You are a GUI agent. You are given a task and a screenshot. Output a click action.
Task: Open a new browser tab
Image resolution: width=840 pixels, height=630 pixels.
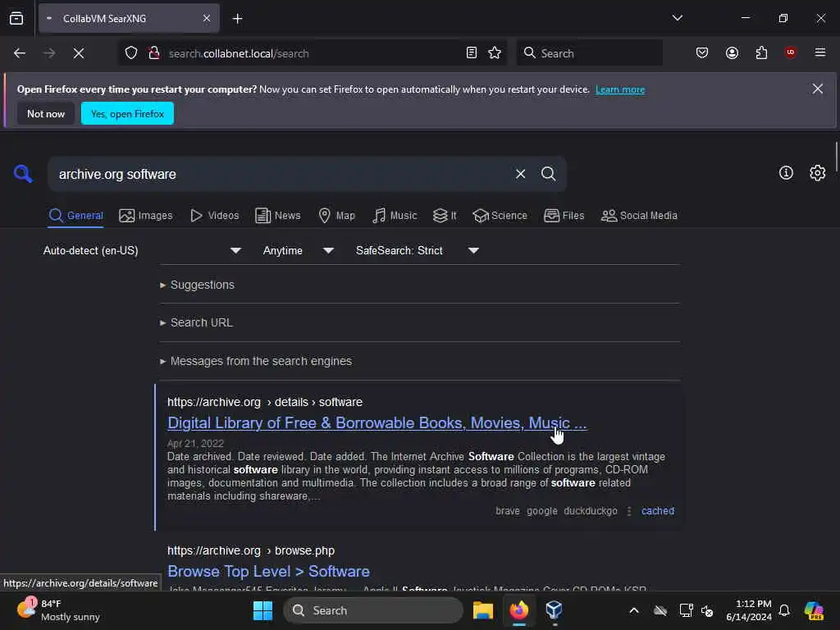[237, 19]
